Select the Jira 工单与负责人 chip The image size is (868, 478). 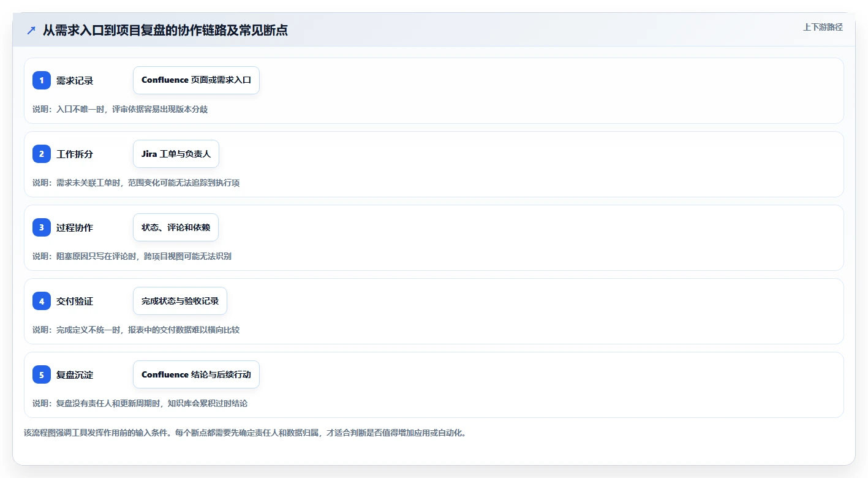tap(176, 154)
